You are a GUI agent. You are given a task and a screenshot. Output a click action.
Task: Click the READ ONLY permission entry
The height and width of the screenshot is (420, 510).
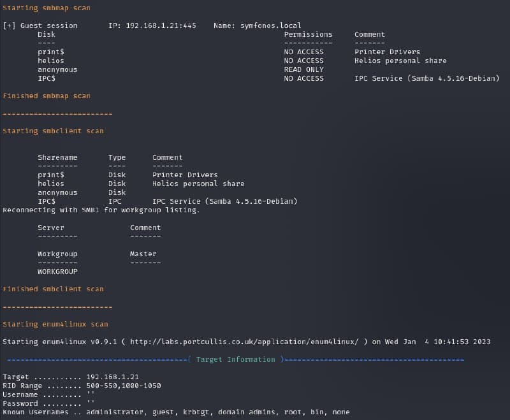tap(304, 69)
